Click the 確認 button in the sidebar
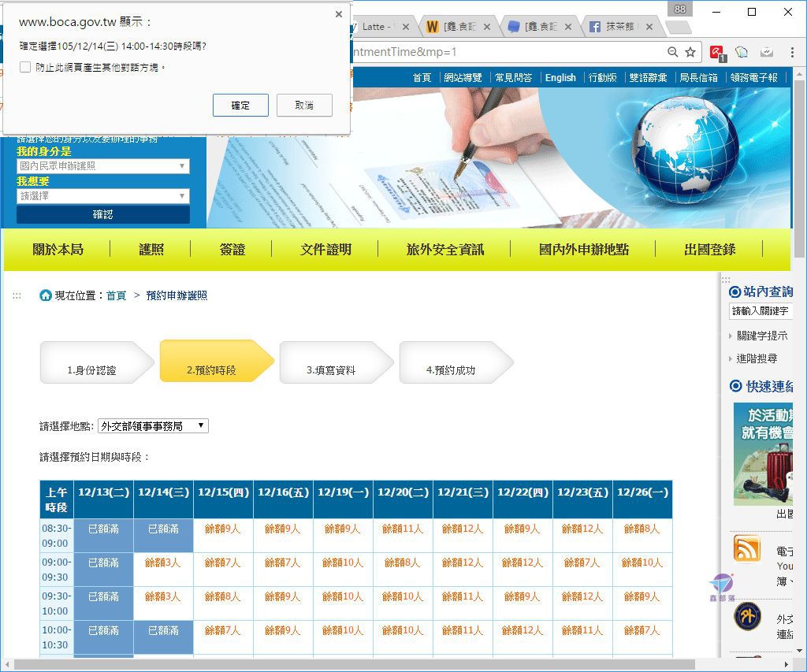Screen dimensions: 807x672 [103, 214]
